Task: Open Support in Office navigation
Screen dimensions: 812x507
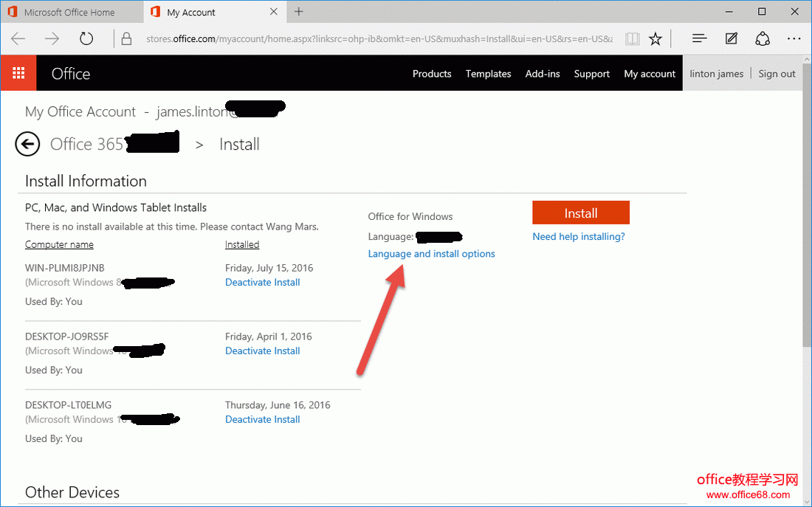Action: click(592, 74)
